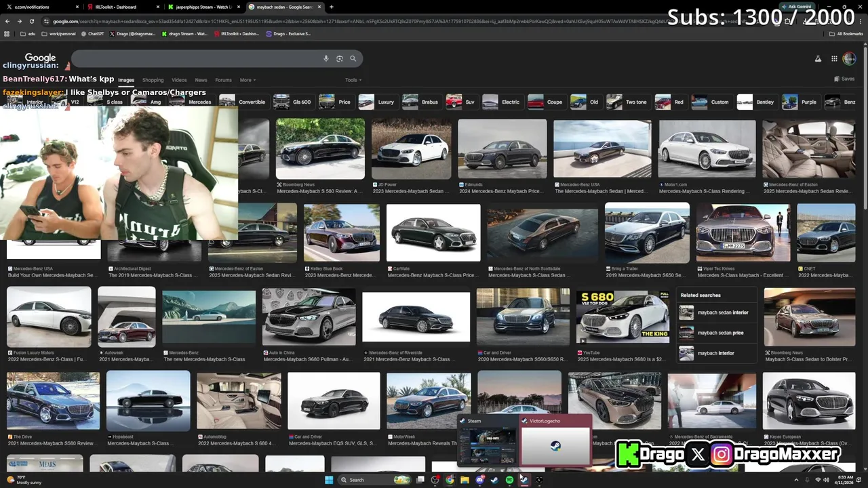Open Task View on the taskbar
868x488 pixels.
420,480
